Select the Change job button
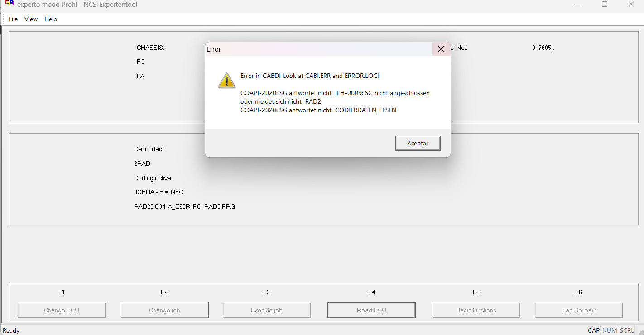This screenshot has height=335, width=644. 164,310
